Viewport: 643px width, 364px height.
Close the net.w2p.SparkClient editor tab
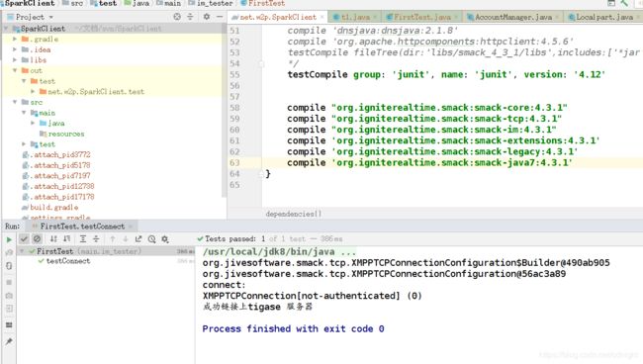[321, 17]
